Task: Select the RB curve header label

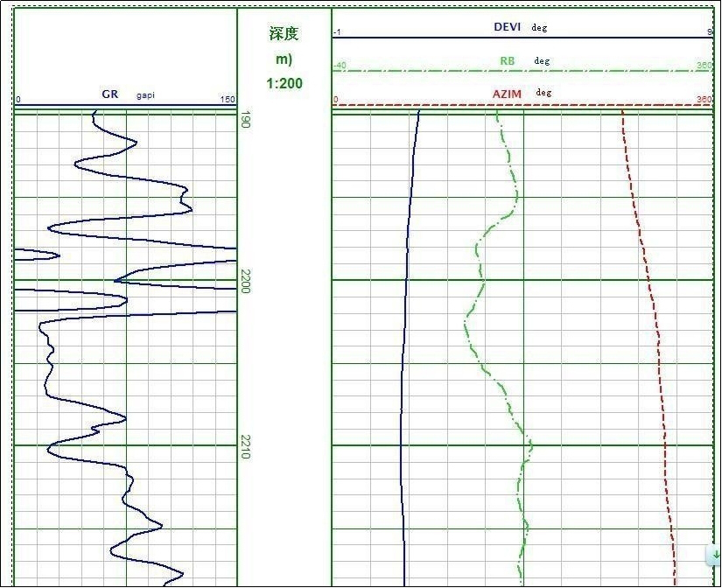Action: coord(508,60)
